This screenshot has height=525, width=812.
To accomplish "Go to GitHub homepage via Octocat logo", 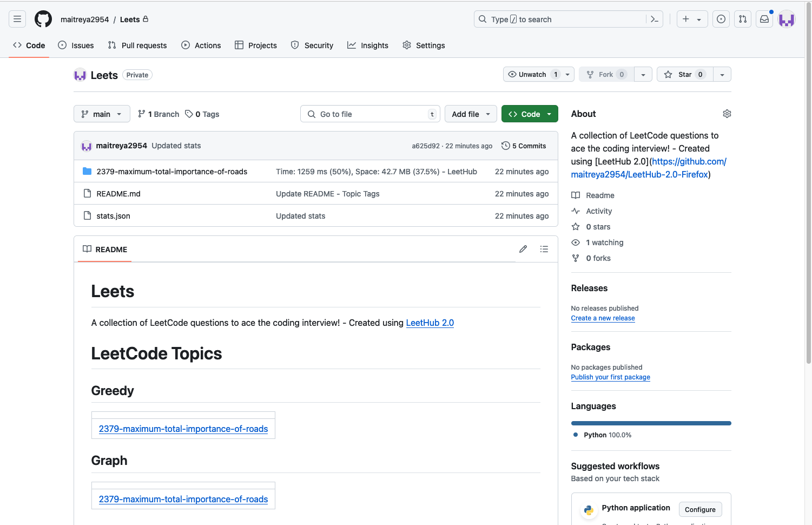I will 43,19.
